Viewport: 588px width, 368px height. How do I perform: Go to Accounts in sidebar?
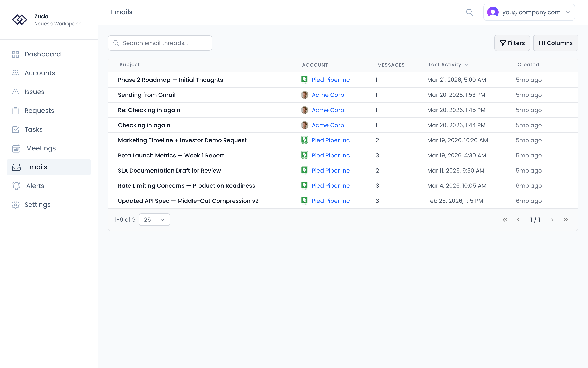[49, 73]
